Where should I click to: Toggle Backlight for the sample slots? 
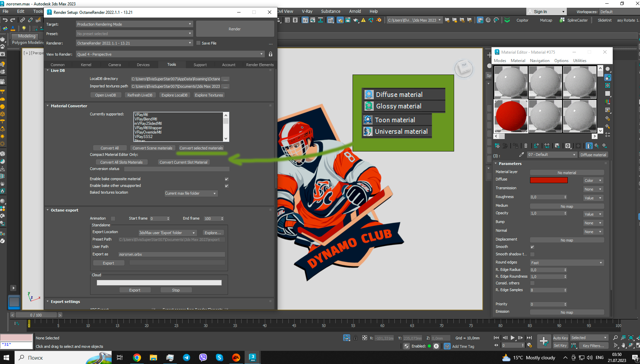[608, 77]
